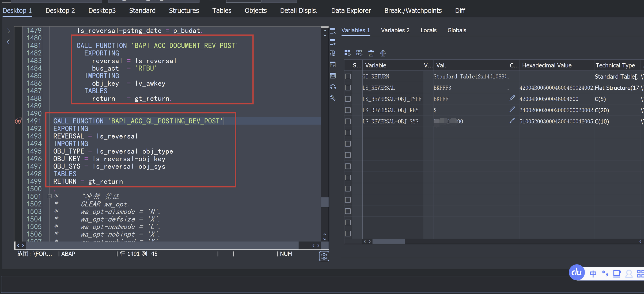
Task: Click the user account icon in IME bar
Action: (x=629, y=274)
